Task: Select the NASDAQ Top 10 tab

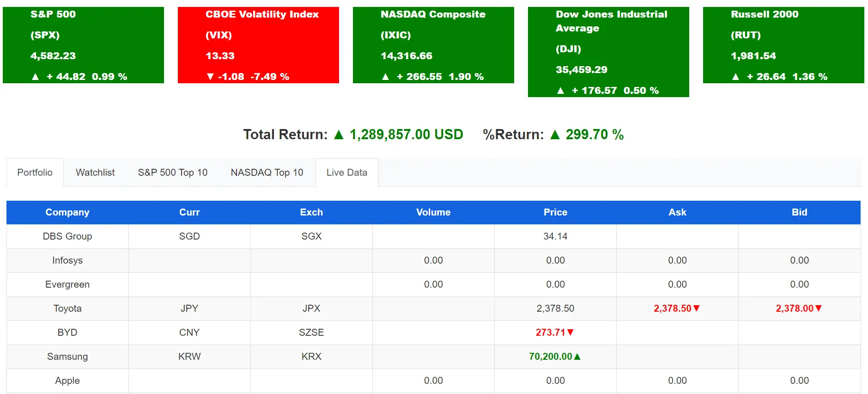Action: coord(267,172)
